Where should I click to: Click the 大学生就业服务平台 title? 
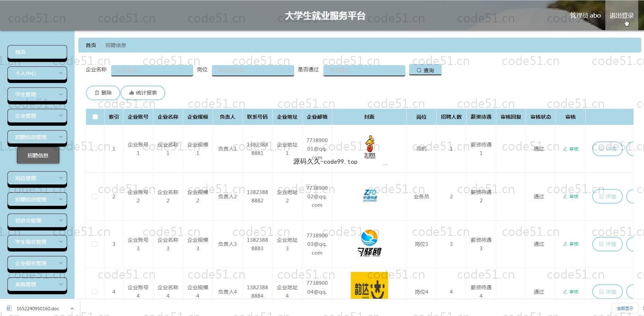pyautogui.click(x=325, y=16)
